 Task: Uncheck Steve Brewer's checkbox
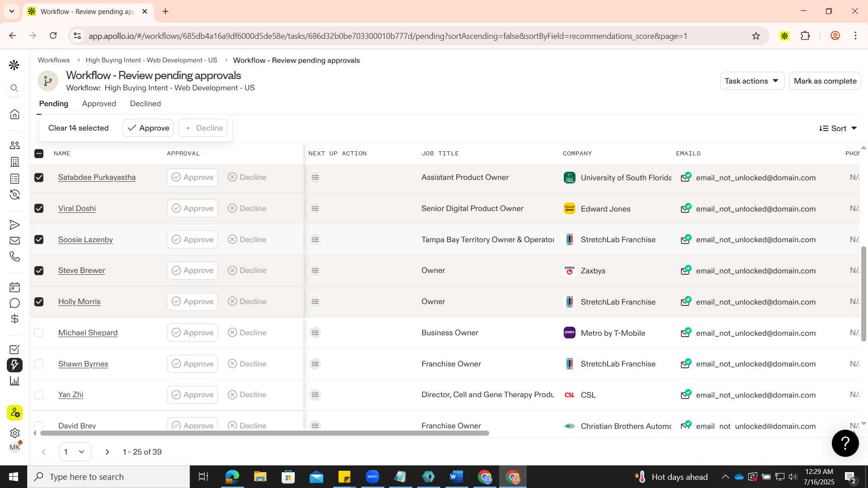tap(39, 271)
